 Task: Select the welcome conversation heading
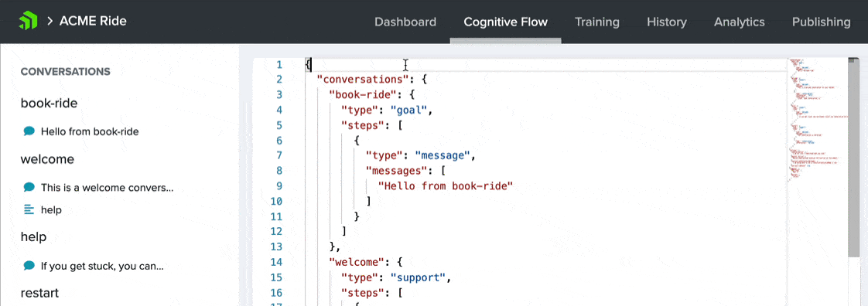click(47, 159)
